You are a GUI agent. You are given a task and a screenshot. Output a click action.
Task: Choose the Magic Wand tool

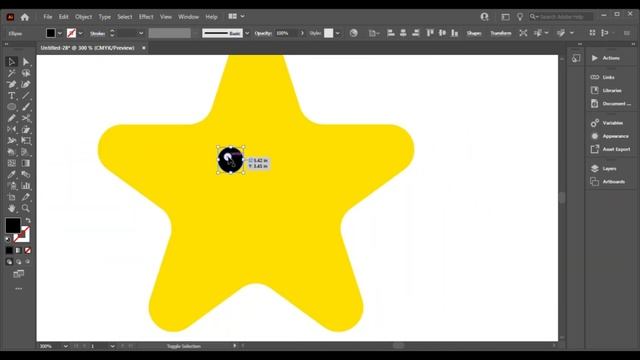[11, 73]
